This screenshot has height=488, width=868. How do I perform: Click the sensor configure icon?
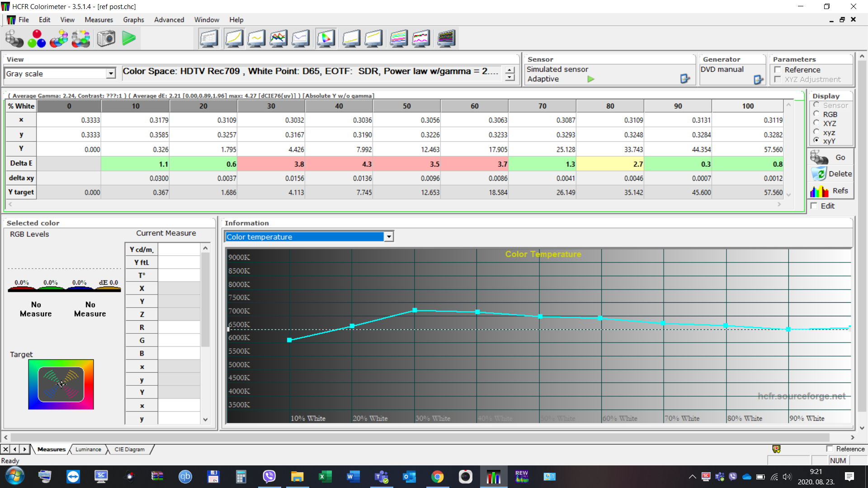point(685,79)
